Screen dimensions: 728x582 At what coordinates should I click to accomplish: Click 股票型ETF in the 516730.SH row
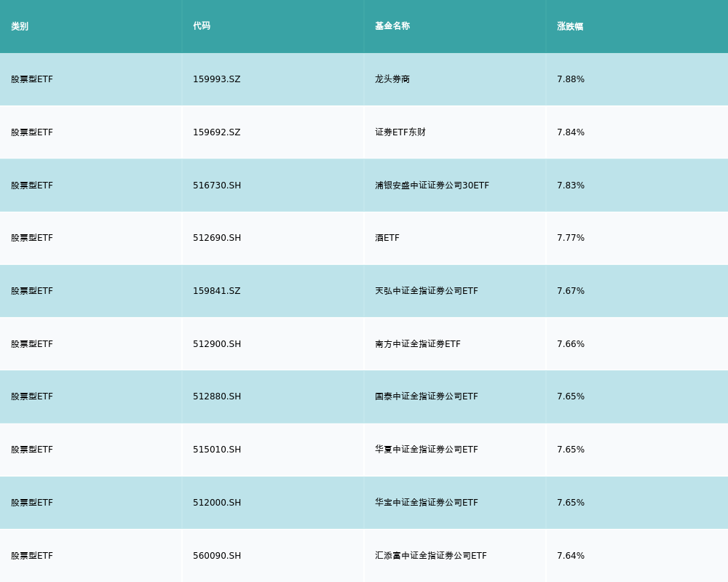tap(32, 186)
